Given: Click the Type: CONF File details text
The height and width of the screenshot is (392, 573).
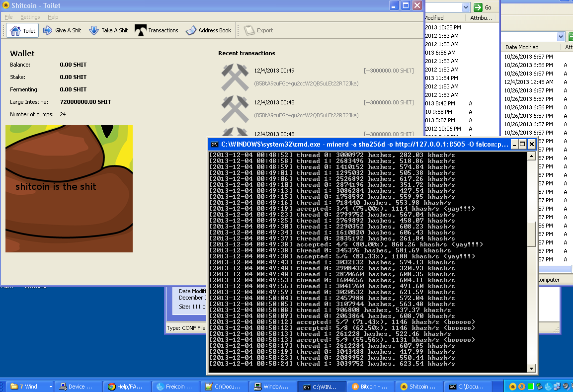Looking at the screenshot, I should click(186, 328).
